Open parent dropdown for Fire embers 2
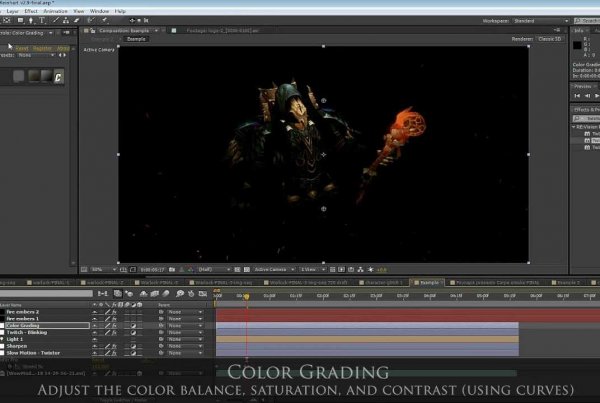This screenshot has width=600, height=403. click(x=185, y=312)
